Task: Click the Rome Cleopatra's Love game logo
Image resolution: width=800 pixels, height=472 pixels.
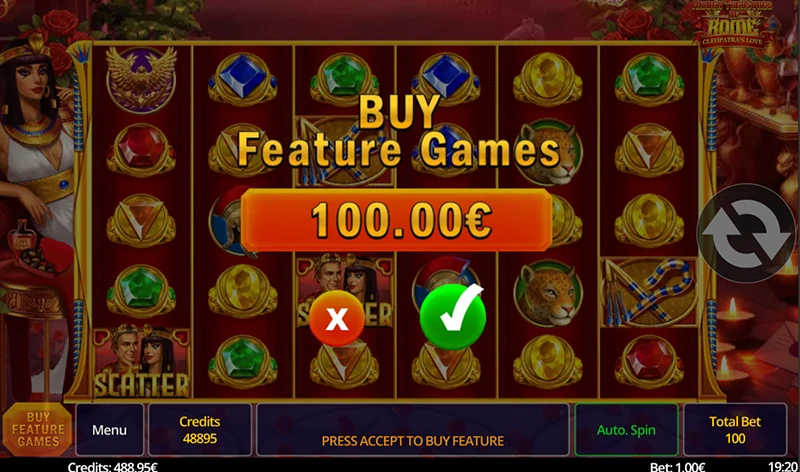Action: (x=734, y=24)
